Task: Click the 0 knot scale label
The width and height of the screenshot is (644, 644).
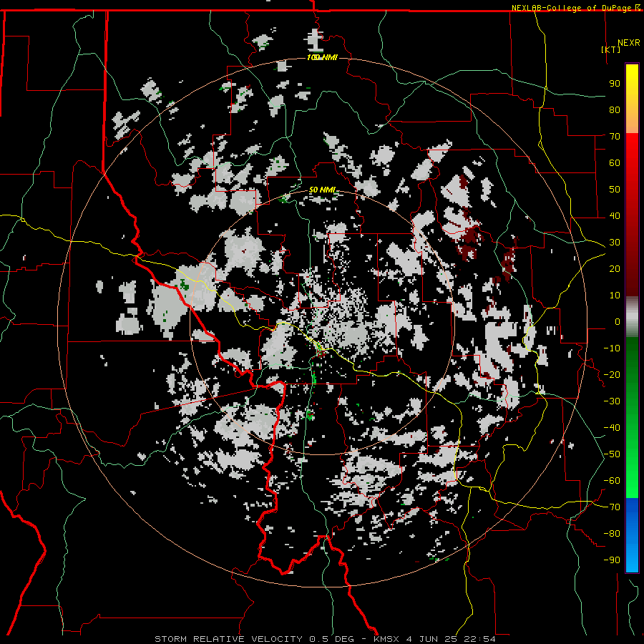Action: click(618, 321)
